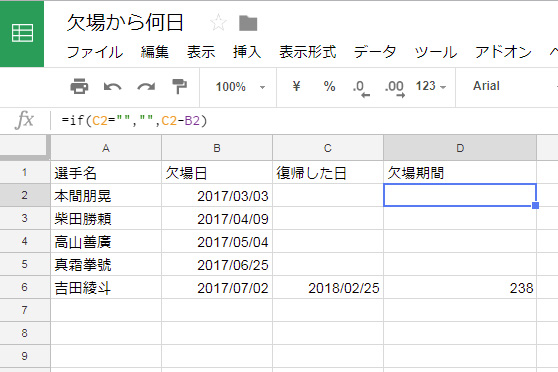Select row 2 header

coord(25,195)
